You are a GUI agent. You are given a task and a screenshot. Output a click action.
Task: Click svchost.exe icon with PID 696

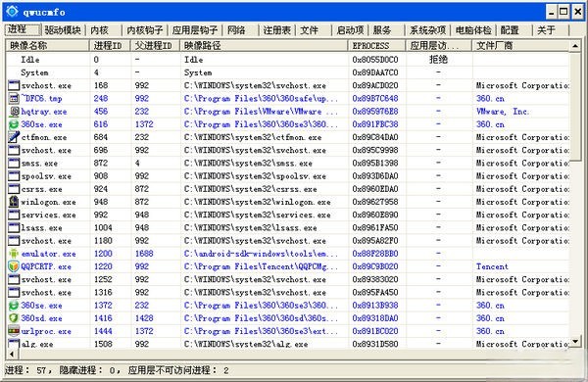[x=14, y=150]
